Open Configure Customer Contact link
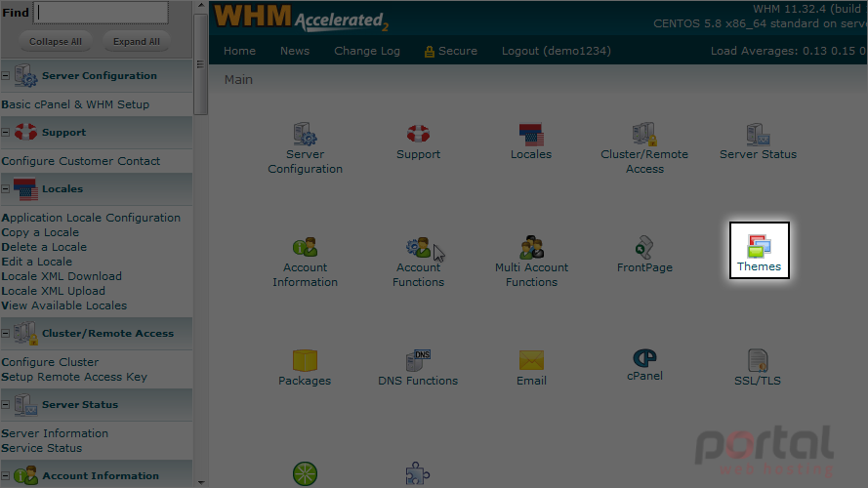The width and height of the screenshot is (868, 488). (81, 161)
